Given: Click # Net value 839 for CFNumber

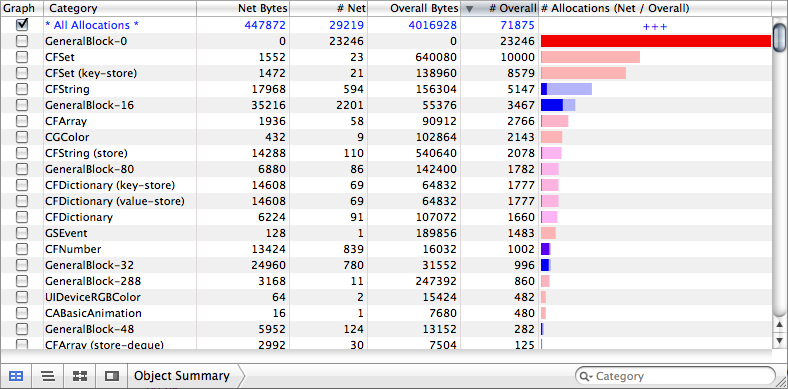Looking at the screenshot, I should pos(353,249).
